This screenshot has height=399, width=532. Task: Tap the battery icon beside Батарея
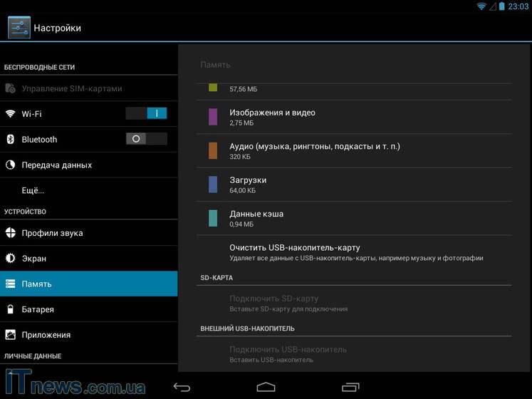11,310
